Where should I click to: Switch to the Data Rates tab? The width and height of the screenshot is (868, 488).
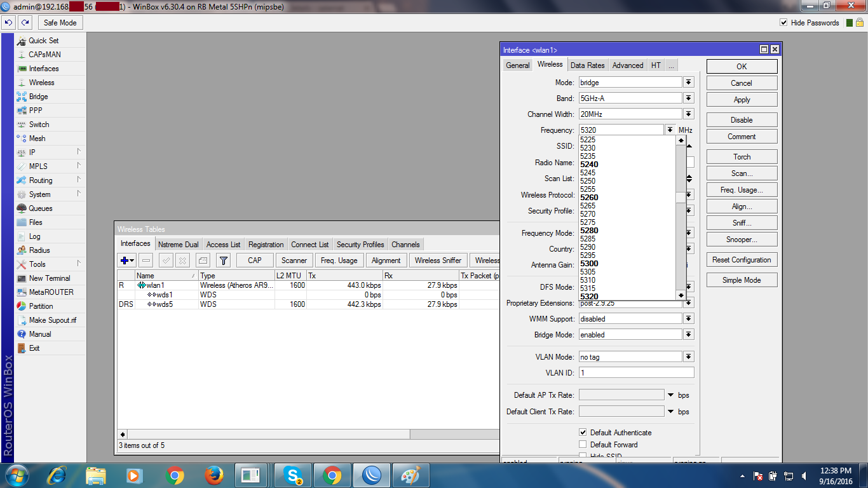click(x=587, y=64)
